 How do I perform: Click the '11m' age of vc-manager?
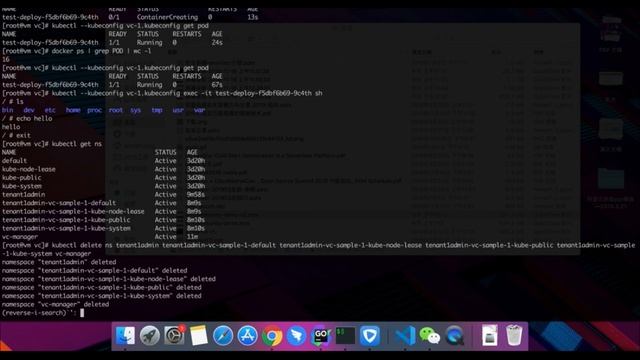[192, 237]
